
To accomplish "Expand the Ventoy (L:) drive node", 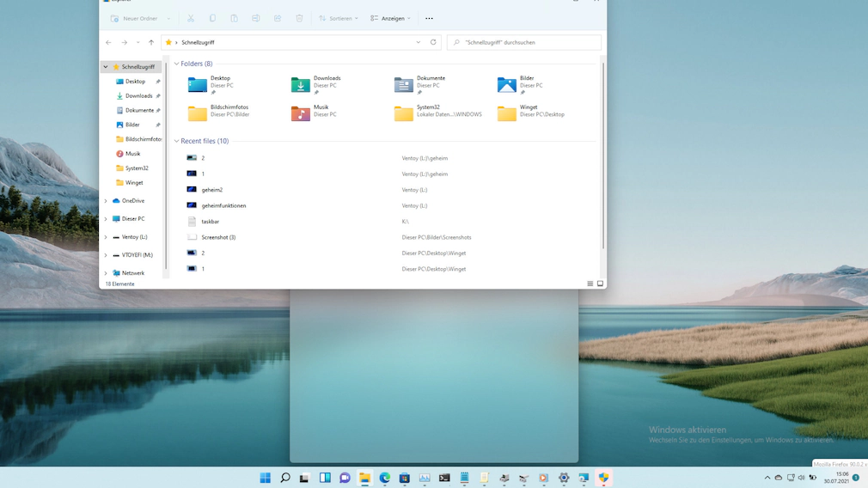I will click(106, 237).
